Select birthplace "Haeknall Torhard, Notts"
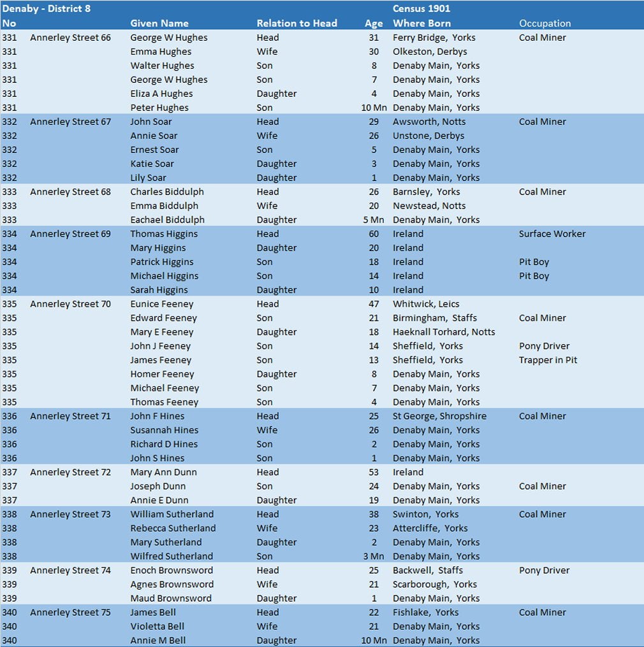This screenshot has width=644, height=647. point(444,332)
